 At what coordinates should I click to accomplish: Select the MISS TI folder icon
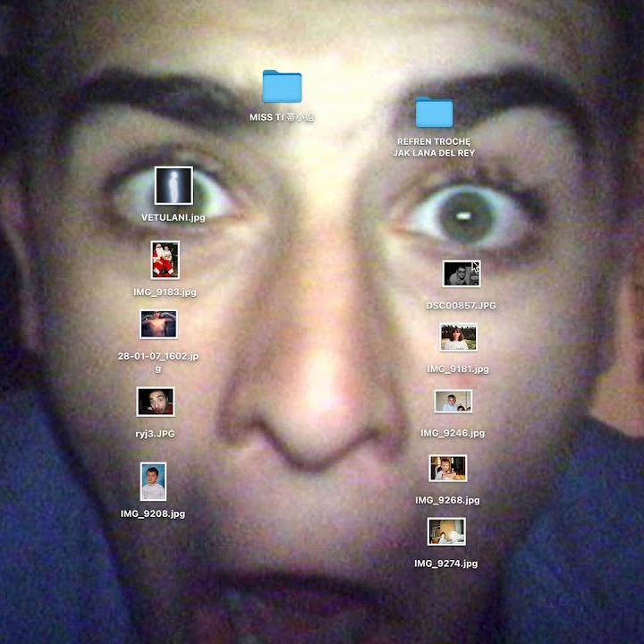tap(282, 86)
